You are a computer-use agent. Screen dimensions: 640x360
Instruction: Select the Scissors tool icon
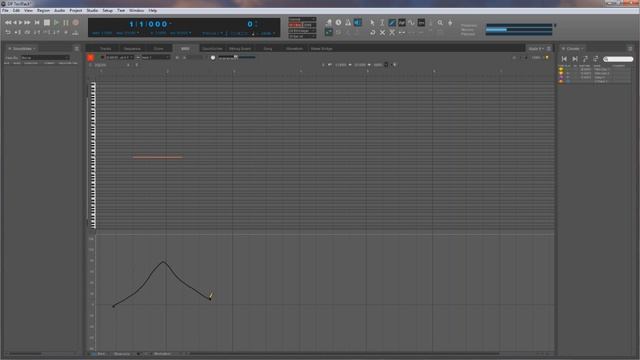point(392,32)
